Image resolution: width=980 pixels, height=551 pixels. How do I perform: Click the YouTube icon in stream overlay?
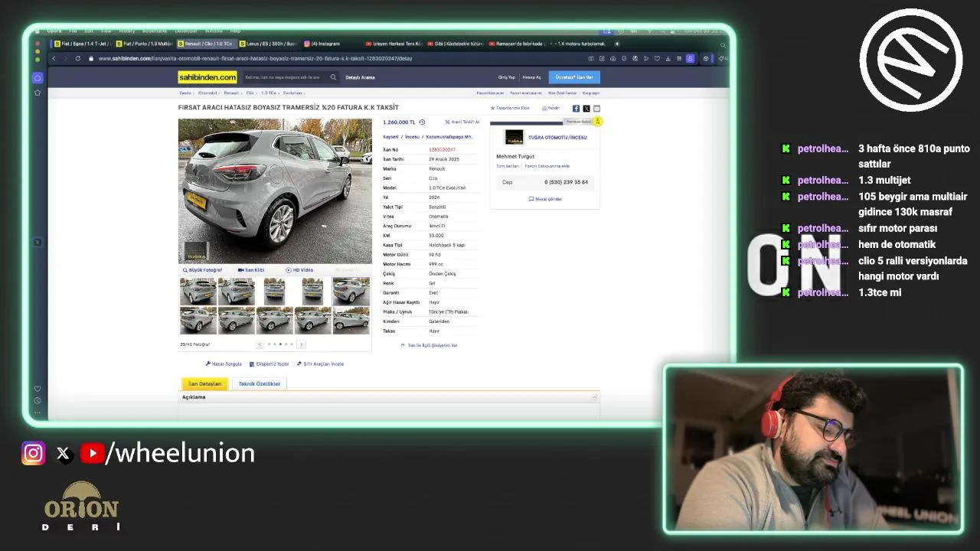coord(93,454)
